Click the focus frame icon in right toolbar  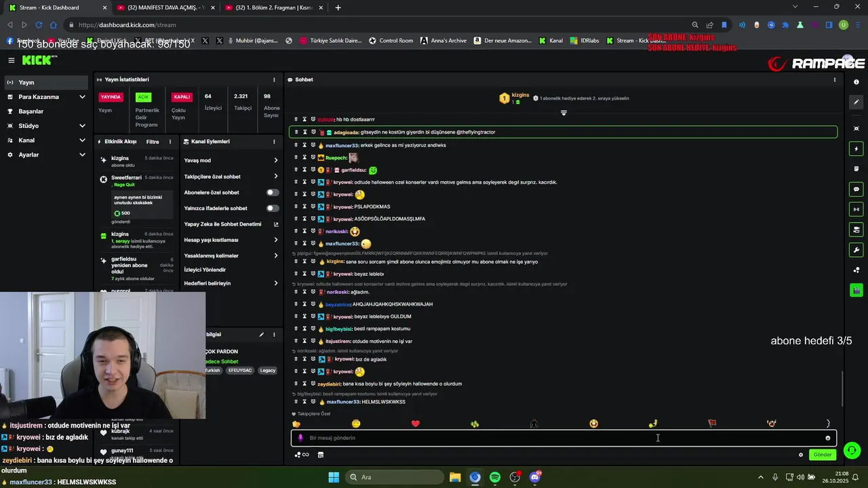856,128
